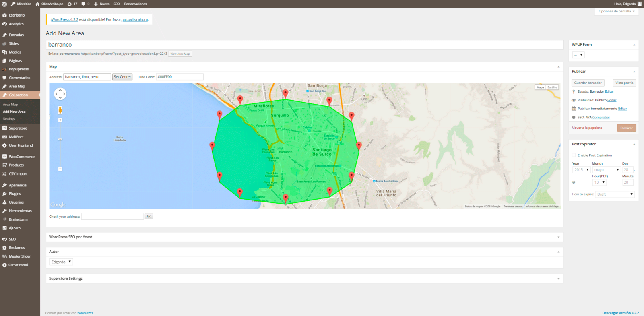Open SEO menu in the admin bar
This screenshot has width=644, height=316.
click(x=116, y=4)
